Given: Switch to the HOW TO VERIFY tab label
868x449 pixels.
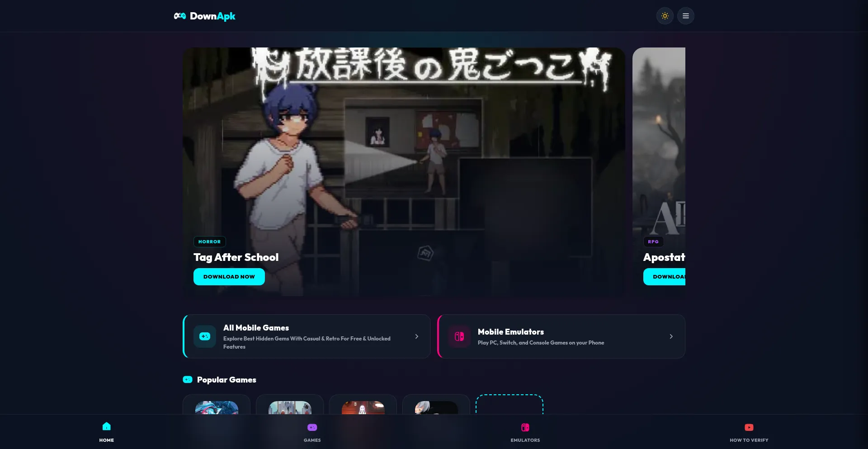Looking at the screenshot, I should (749, 440).
